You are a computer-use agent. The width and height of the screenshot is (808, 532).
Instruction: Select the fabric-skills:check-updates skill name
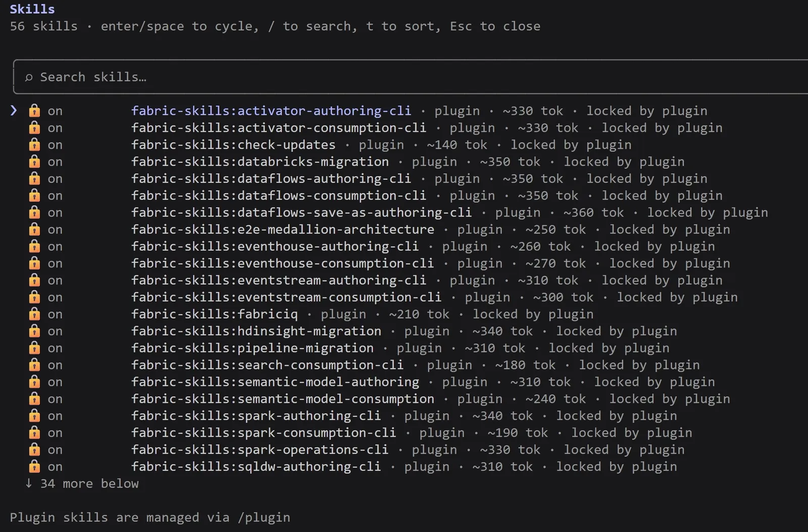[x=233, y=145]
